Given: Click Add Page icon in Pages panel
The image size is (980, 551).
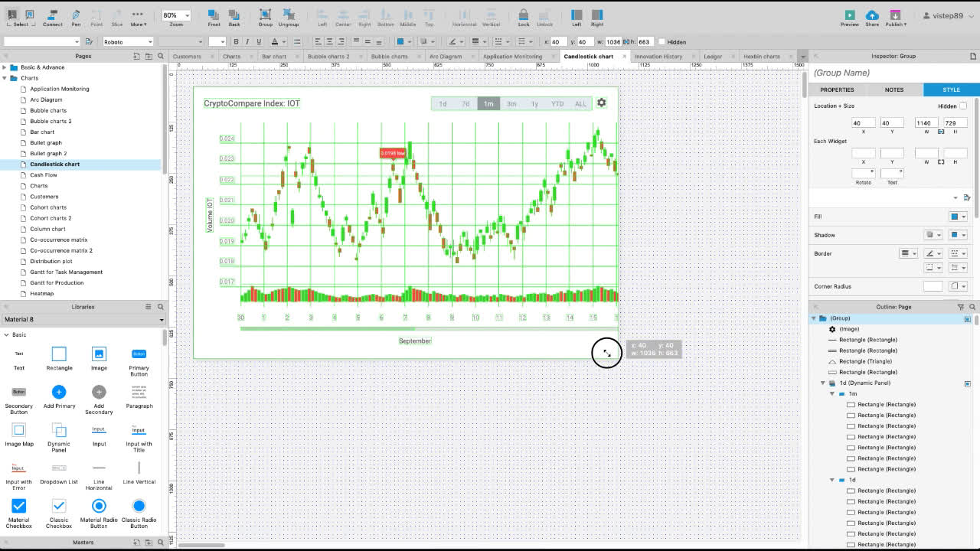Looking at the screenshot, I should [x=137, y=56].
